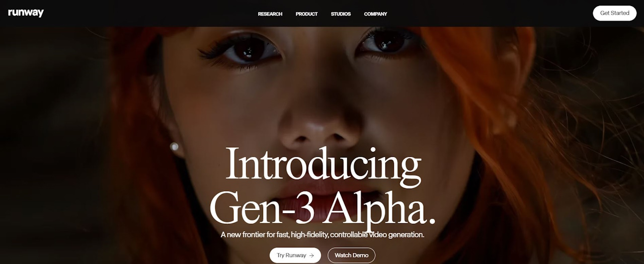Viewport: 644px width, 264px height.
Task: Click the arrow icon inside Try Runway
Action: (x=311, y=255)
